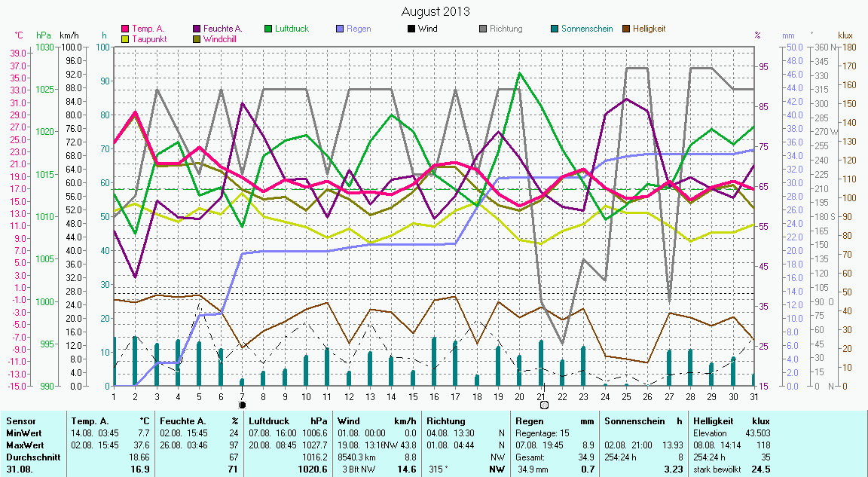Click the Sensor header in the data table

20,421
